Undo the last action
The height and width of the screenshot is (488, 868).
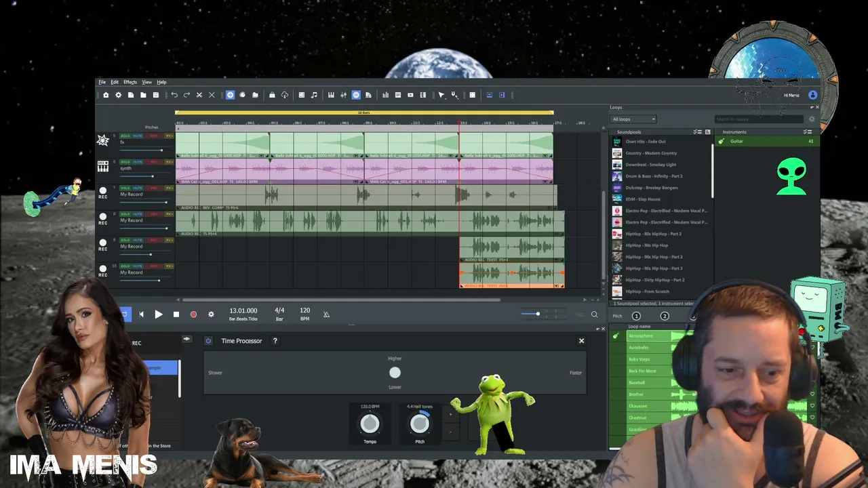(174, 95)
